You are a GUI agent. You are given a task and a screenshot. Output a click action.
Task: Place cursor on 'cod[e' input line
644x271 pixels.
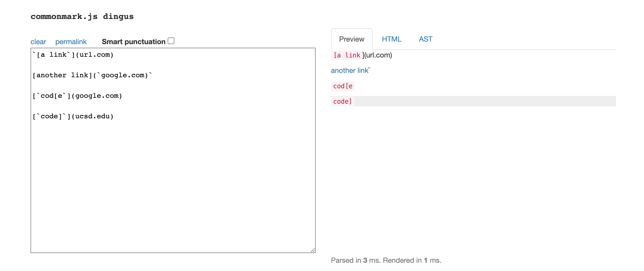(x=77, y=96)
